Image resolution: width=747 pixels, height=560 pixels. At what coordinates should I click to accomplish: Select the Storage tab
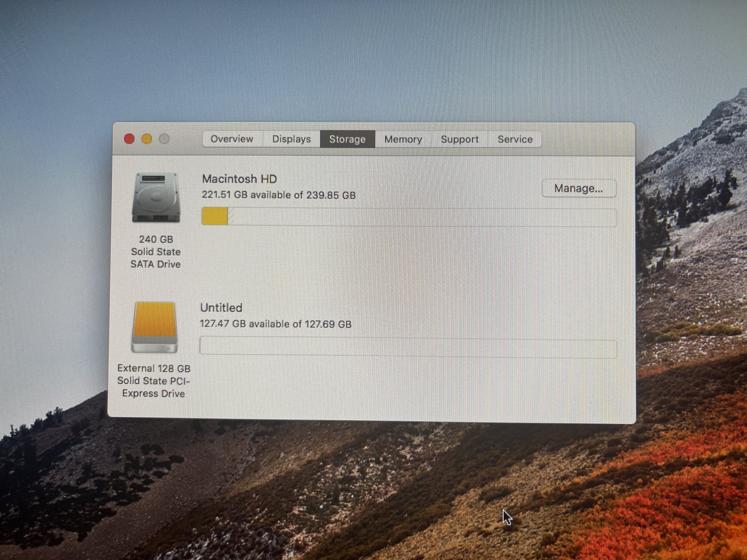pos(347,139)
